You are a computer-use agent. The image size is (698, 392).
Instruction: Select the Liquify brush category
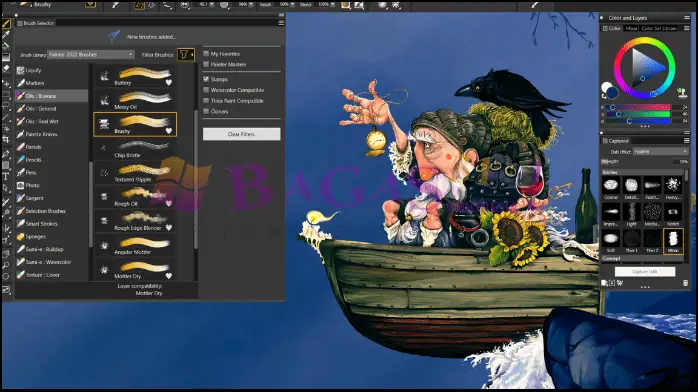pos(51,70)
